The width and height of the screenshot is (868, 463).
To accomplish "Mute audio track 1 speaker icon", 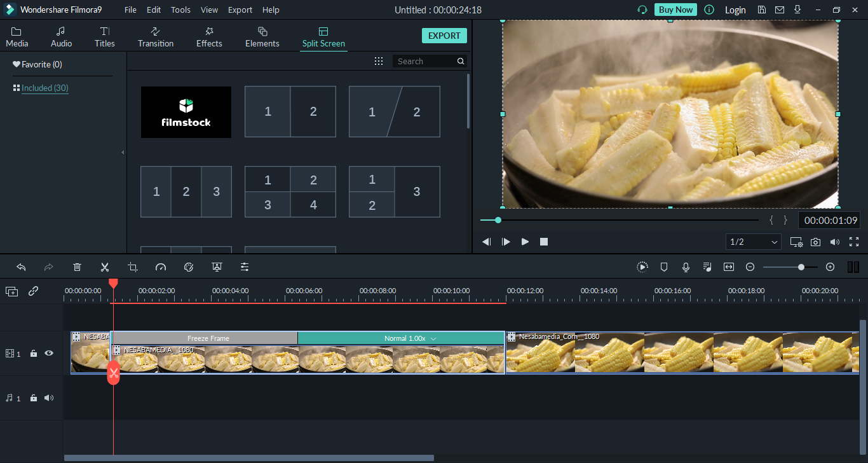I will (49, 398).
